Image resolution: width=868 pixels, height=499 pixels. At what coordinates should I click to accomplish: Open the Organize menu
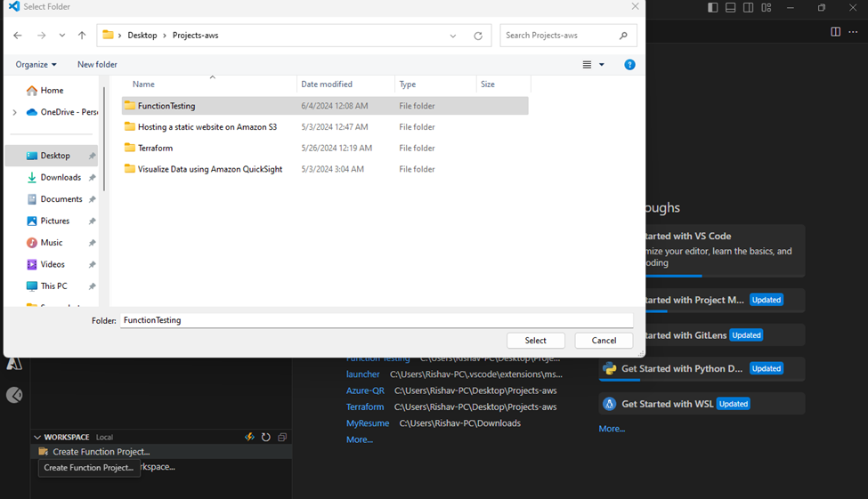point(36,65)
